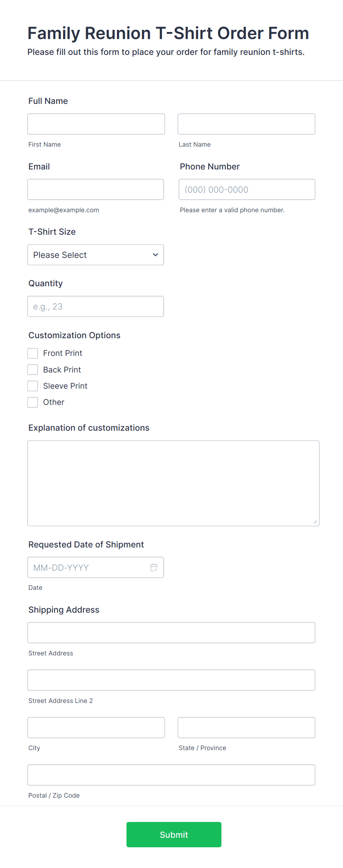Click the Explanation of customizations textarea
Screen dimensions: 343x868
point(173,483)
